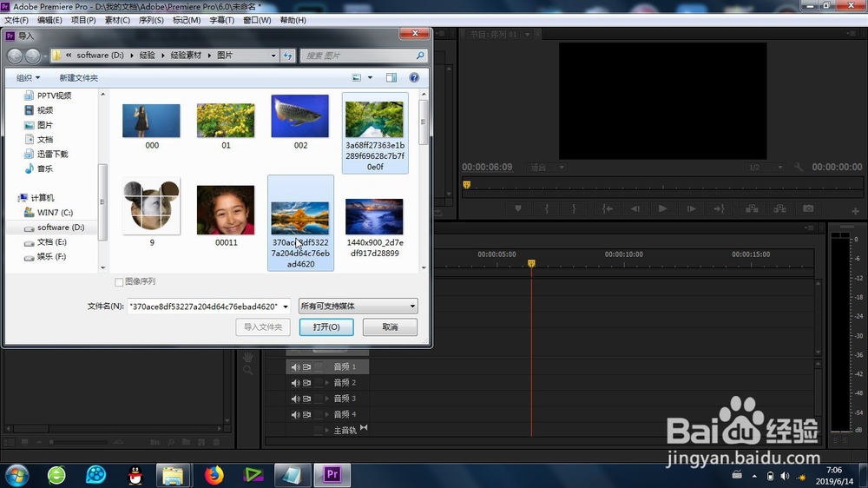868x488 pixels.
Task: Click the Add Marker button in Program monitor
Action: coord(518,208)
